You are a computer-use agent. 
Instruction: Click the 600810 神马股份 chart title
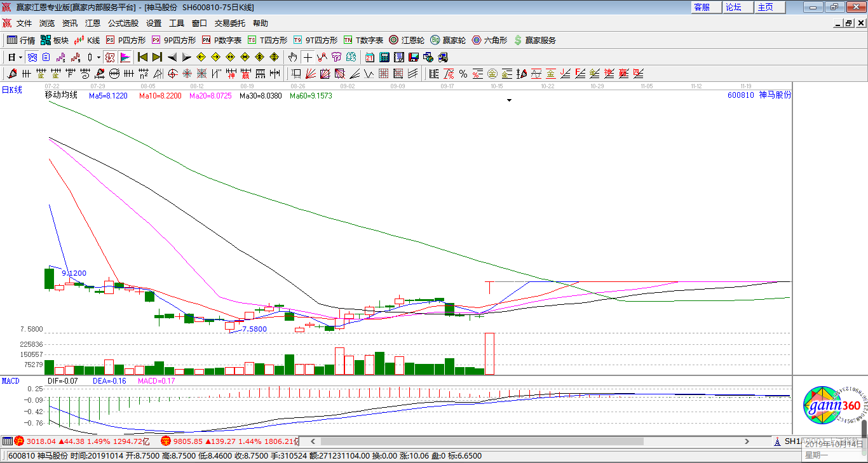[759, 95]
